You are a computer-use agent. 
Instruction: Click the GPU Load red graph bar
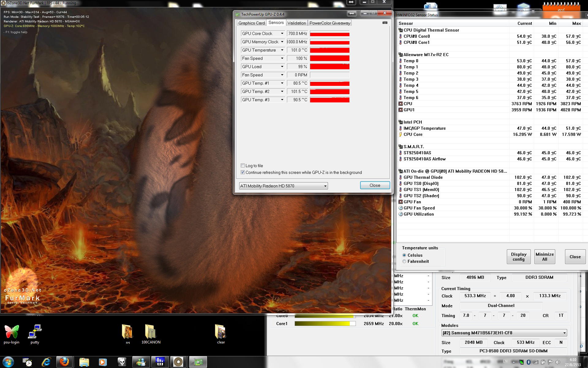[x=330, y=67]
